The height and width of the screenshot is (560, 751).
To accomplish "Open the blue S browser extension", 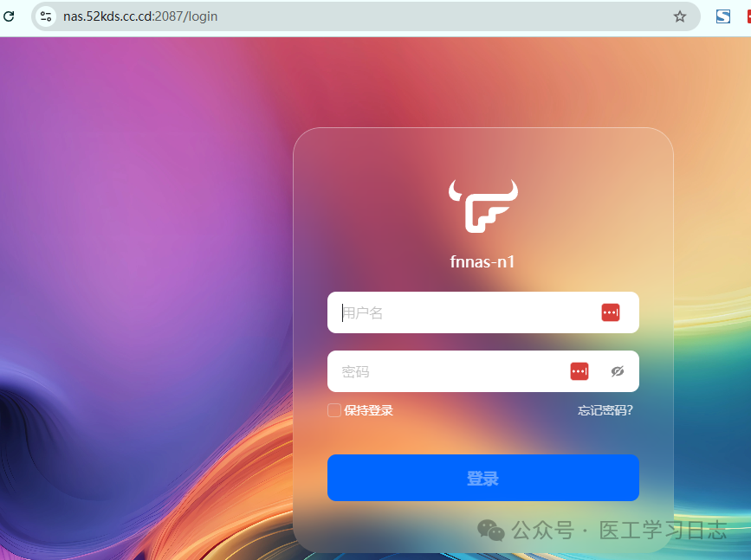I will [723, 16].
